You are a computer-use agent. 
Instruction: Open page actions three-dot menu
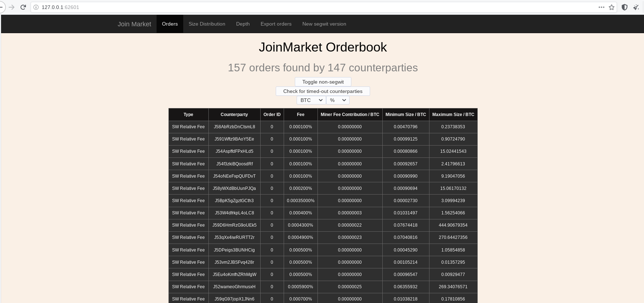coord(601,7)
